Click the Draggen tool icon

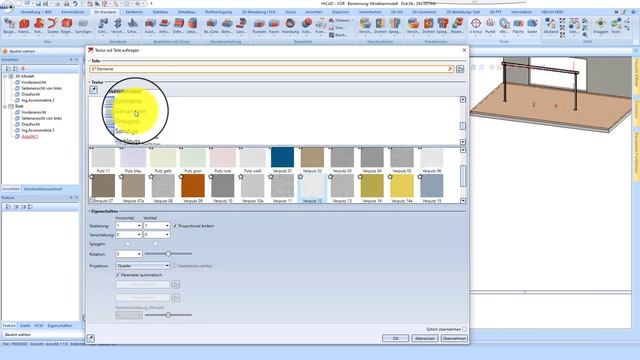pyautogui.click(x=600, y=24)
